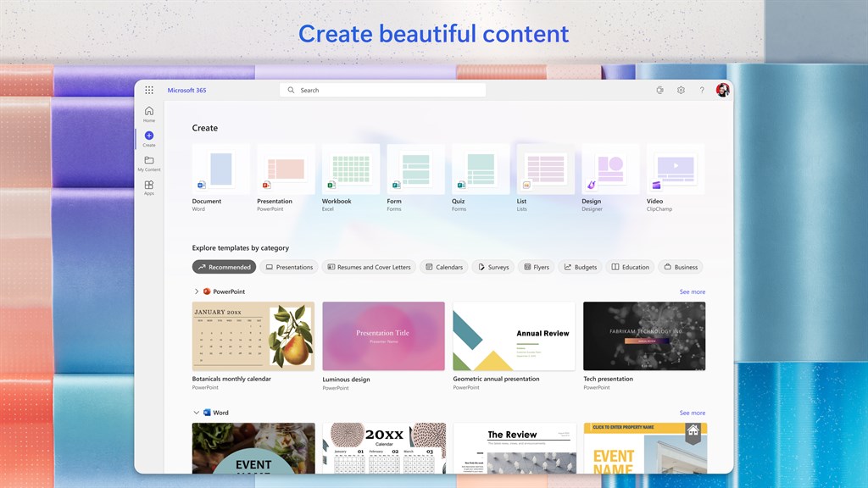Click the search magnifier icon
868x488 pixels.
tap(291, 90)
